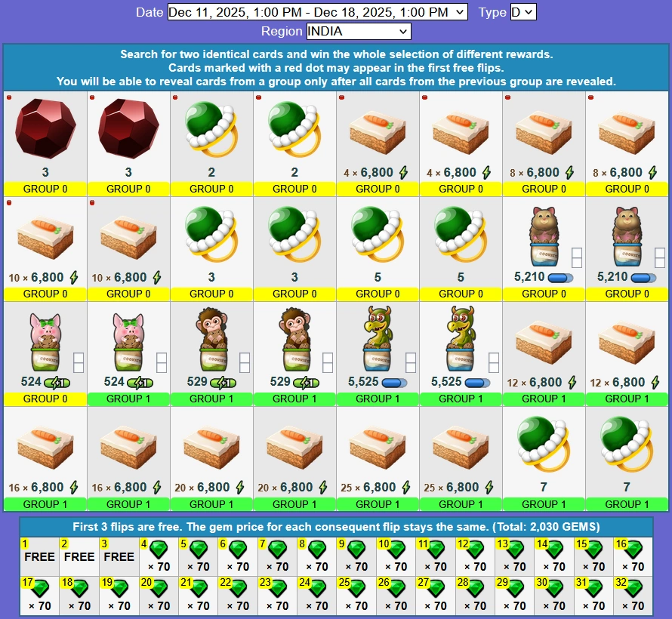Image resolution: width=672 pixels, height=619 pixels.
Task: Select flip 20 gem price cell
Action: pyautogui.click(x=159, y=596)
